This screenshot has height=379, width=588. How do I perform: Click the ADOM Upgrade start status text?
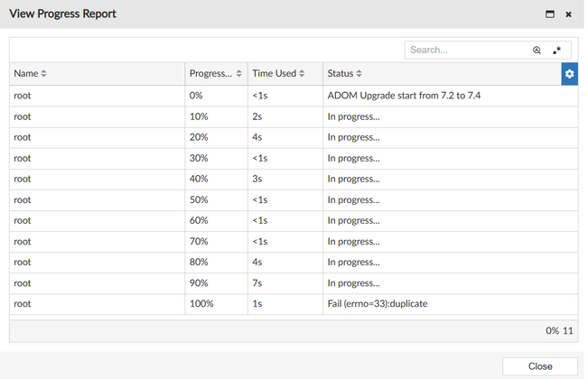pyautogui.click(x=404, y=96)
